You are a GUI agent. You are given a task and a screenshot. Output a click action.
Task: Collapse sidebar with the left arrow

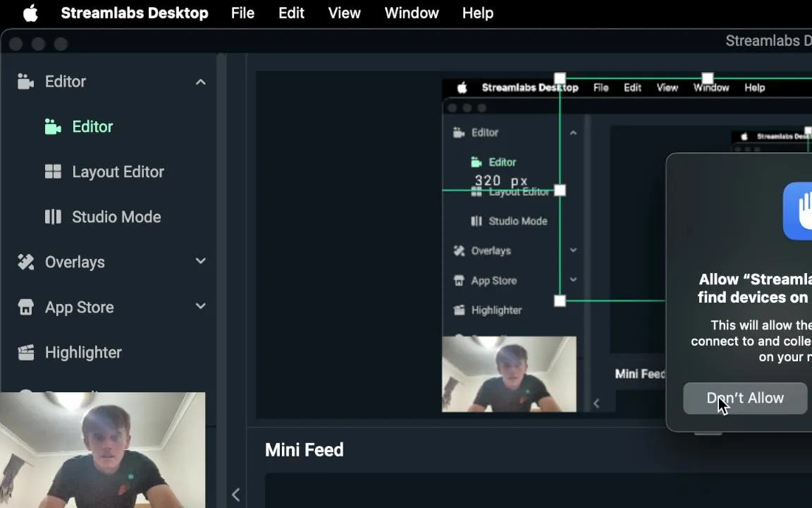tap(235, 495)
